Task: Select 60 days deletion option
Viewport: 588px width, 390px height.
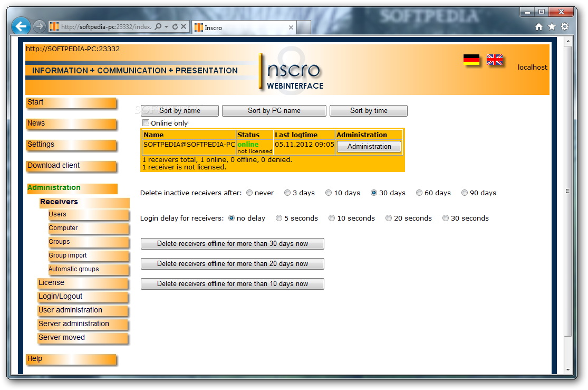Action: click(419, 193)
